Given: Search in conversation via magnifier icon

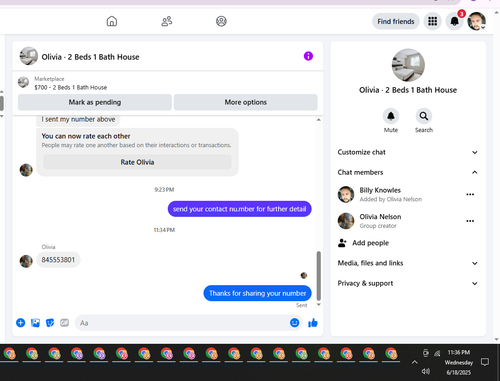Looking at the screenshot, I should 424,116.
